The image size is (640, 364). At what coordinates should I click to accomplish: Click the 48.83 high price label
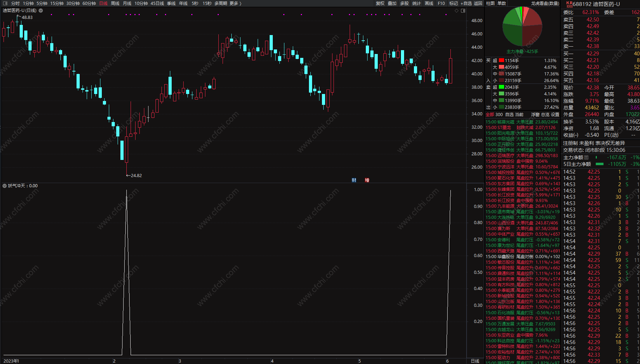coord(27,18)
